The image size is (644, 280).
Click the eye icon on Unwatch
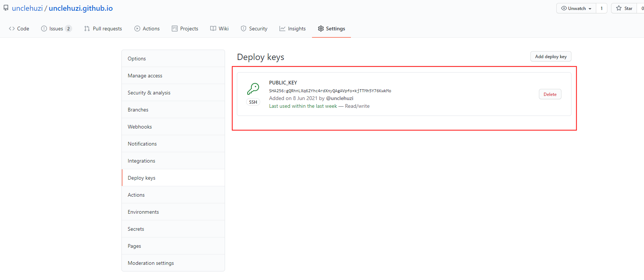coord(564,8)
